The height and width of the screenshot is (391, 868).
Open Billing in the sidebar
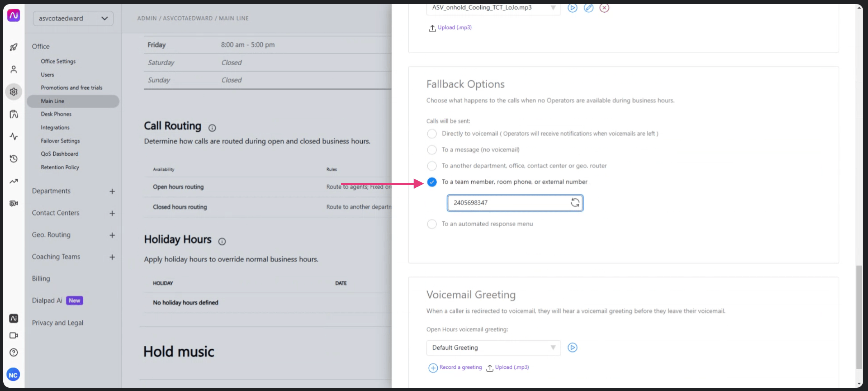click(x=41, y=279)
